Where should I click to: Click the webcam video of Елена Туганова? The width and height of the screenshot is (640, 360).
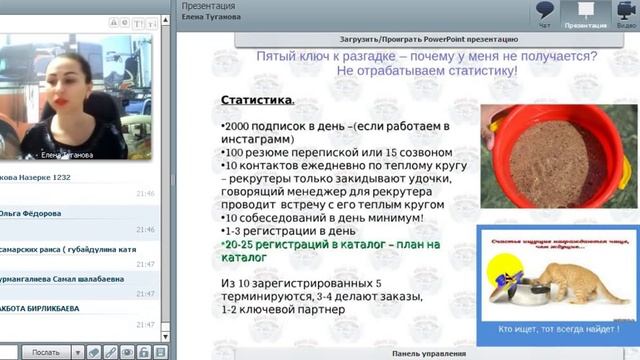pyautogui.click(x=76, y=97)
